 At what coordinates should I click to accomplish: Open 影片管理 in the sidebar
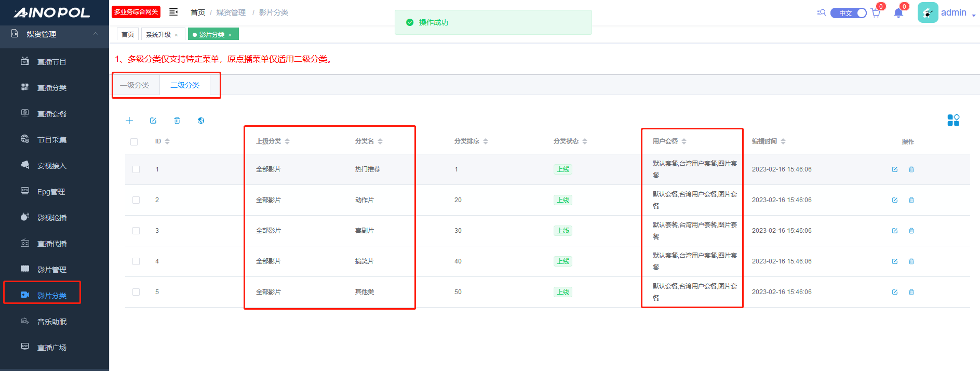click(52, 270)
